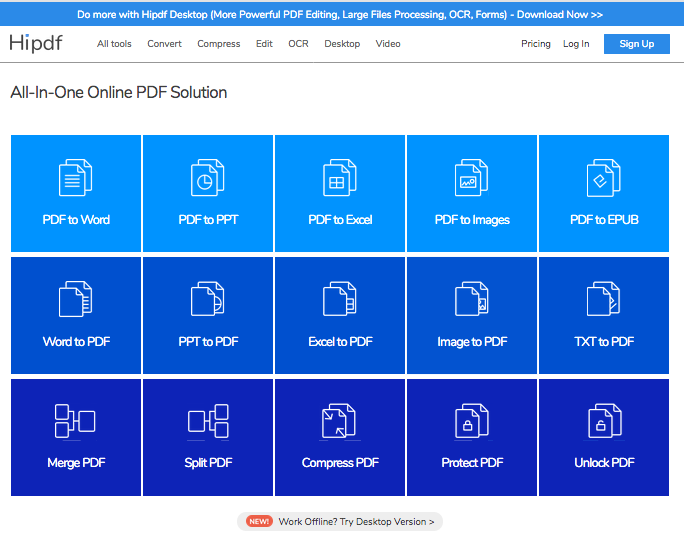This screenshot has width=684, height=546.
Task: Click the Unlock PDF open-lock icon
Action: tap(605, 421)
